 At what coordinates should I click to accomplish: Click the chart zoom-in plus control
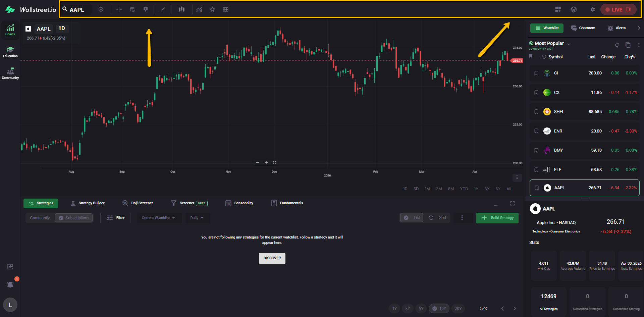pos(266,163)
